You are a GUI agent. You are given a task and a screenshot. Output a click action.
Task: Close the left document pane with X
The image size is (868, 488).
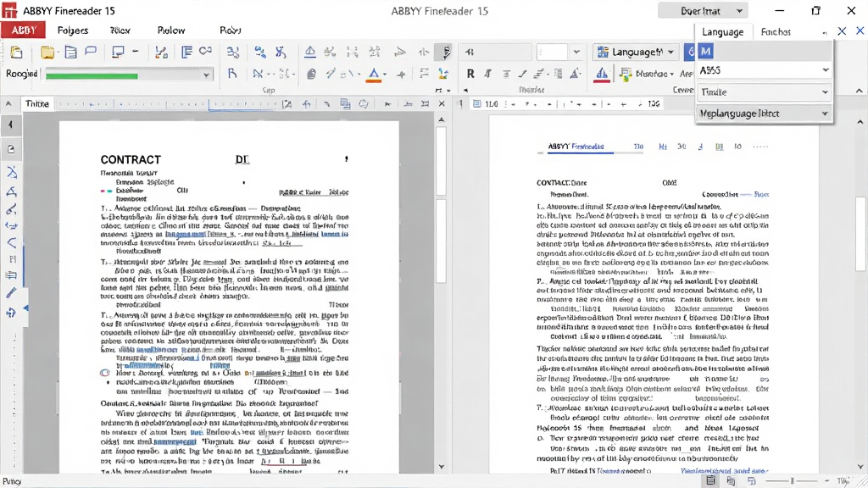coord(442,103)
